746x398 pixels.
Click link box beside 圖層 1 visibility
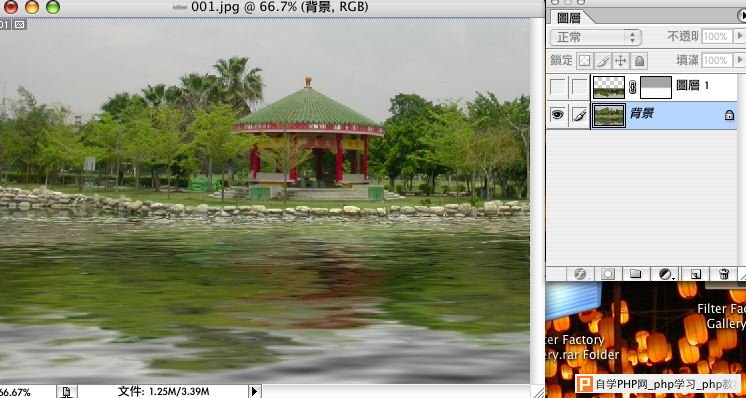pos(579,87)
